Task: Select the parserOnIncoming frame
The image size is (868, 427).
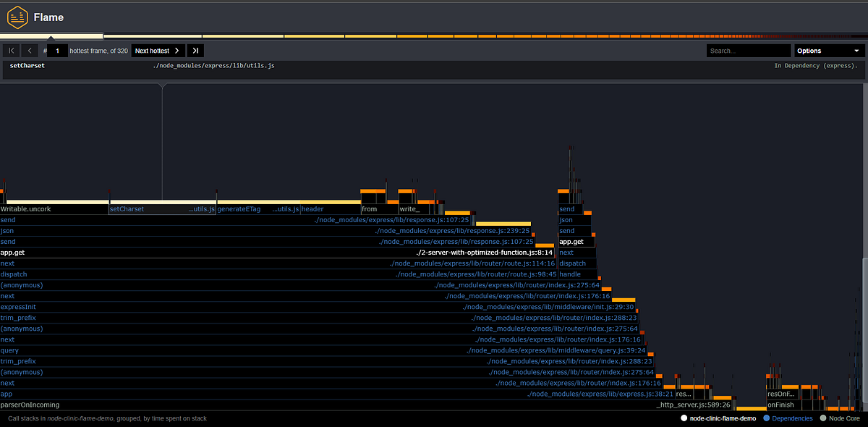Action: point(366,405)
